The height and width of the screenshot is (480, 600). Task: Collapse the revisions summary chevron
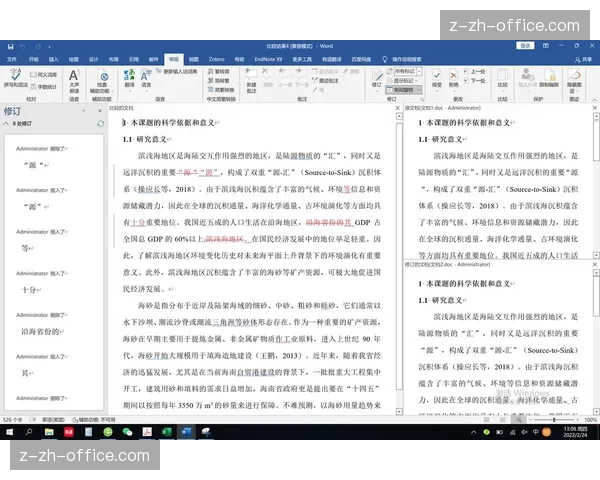6,124
